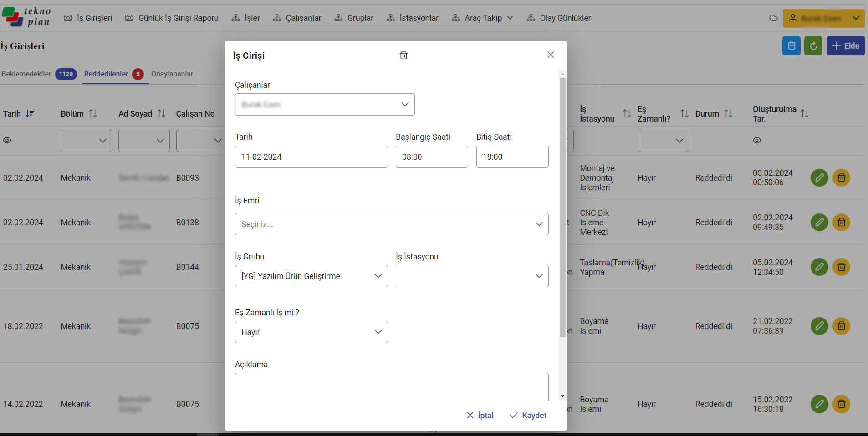The image size is (868, 436).
Task: Delete the entry created 15.02.2022 16:30:18
Action: [841, 404]
